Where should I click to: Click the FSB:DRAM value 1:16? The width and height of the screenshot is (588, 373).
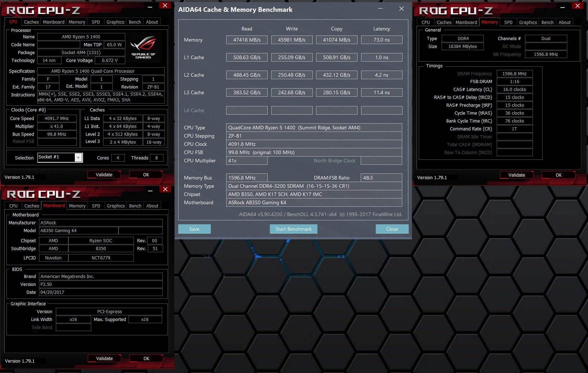click(x=515, y=81)
